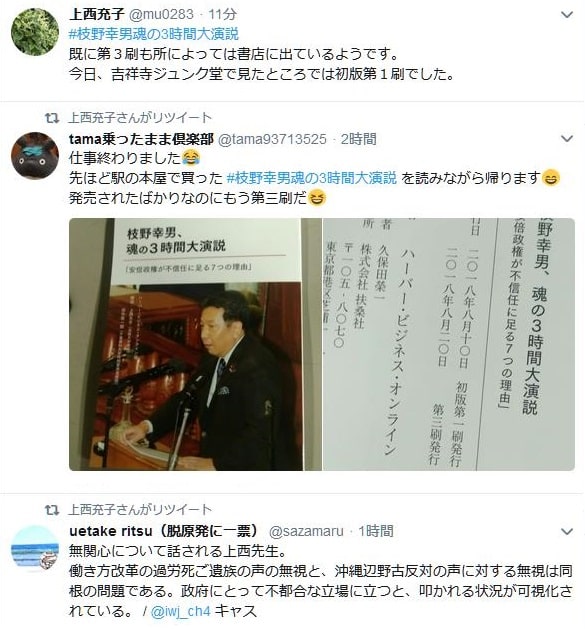Open uetake ritsu profile name
The width and height of the screenshot is (585, 629).
click(x=164, y=531)
